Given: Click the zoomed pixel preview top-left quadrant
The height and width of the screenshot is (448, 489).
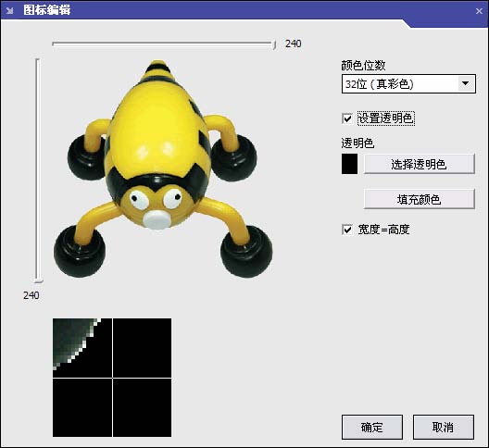Looking at the screenshot, I should [82, 348].
